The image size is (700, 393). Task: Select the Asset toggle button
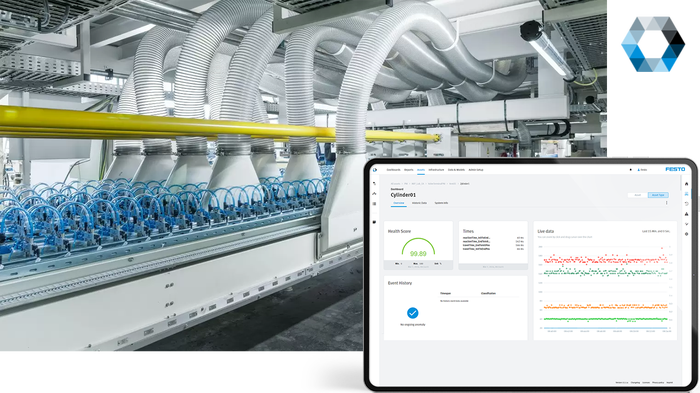point(638,195)
